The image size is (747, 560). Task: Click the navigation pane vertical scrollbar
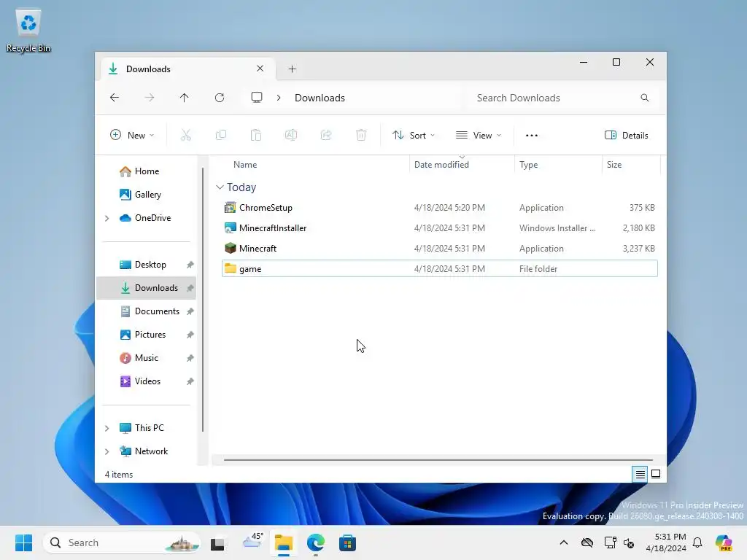pyautogui.click(x=203, y=300)
